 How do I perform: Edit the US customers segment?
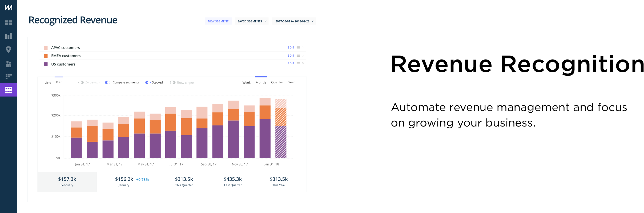point(291,63)
